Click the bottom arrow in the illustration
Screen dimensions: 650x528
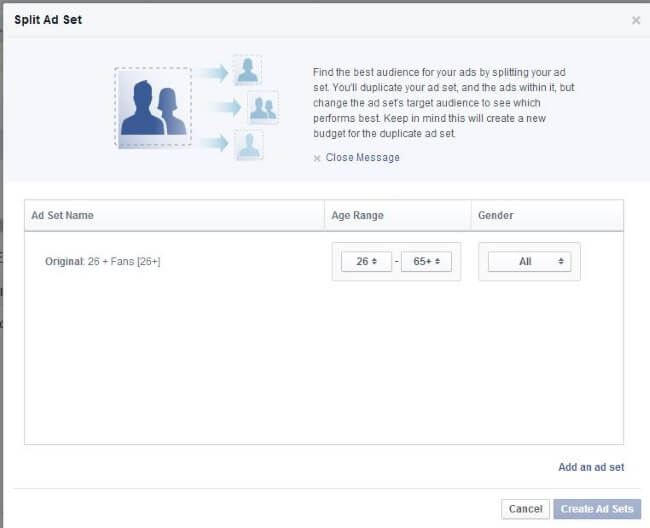(211, 143)
